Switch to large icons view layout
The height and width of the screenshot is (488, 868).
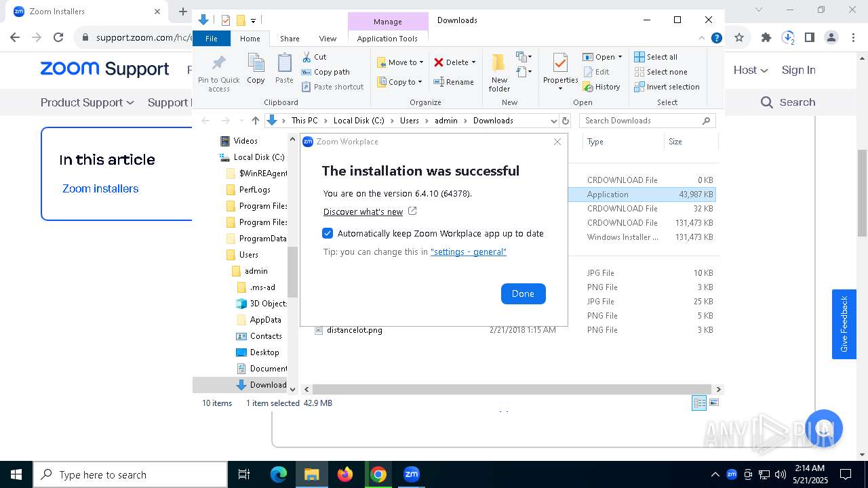(713, 403)
